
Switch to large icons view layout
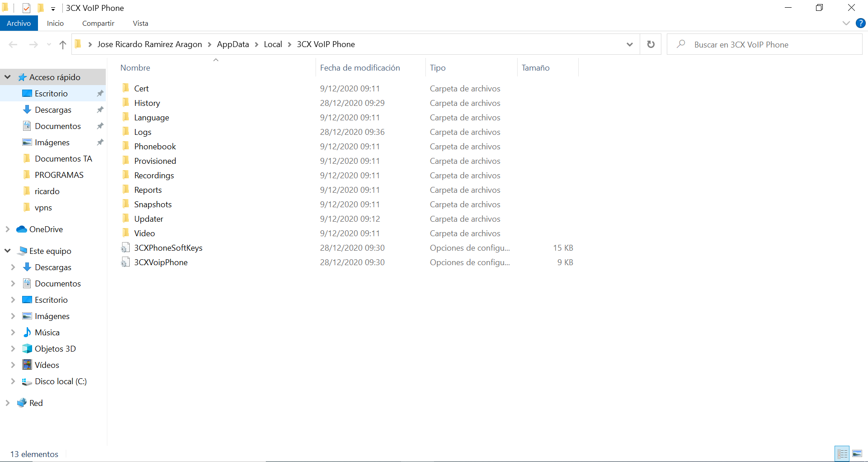click(x=857, y=453)
